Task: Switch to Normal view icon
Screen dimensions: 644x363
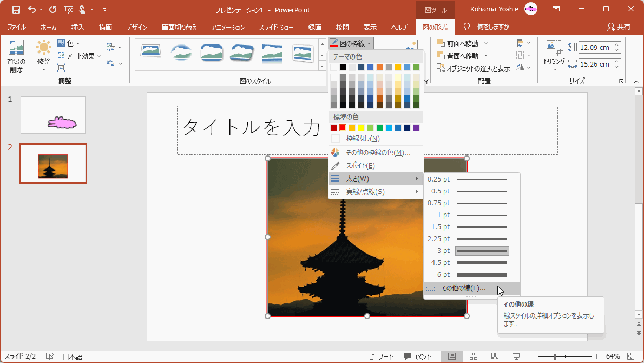Action: coord(452,356)
